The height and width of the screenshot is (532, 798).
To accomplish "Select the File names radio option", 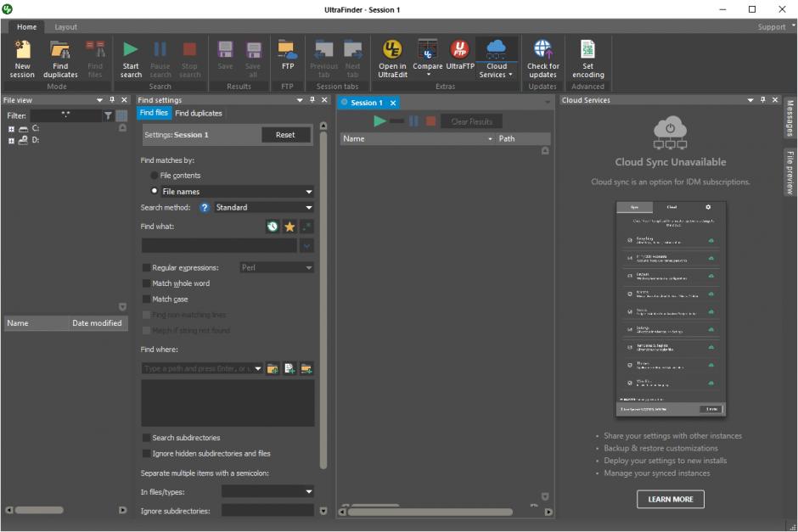I will pyautogui.click(x=155, y=191).
